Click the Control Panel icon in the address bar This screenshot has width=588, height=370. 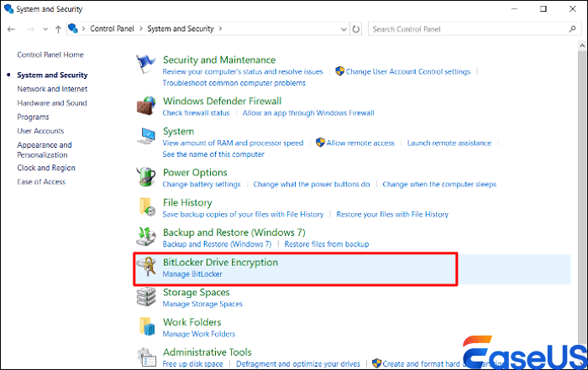pyautogui.click(x=73, y=28)
